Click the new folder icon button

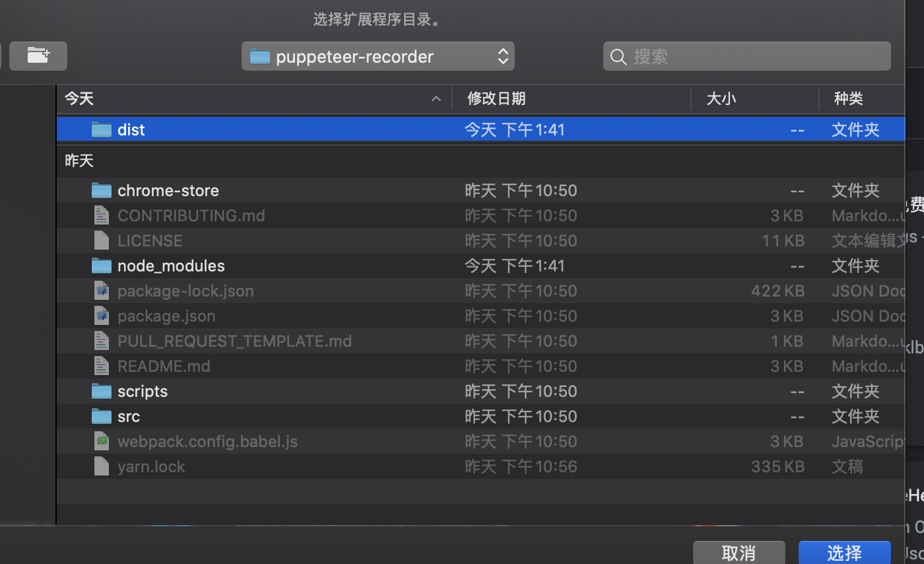click(x=38, y=56)
